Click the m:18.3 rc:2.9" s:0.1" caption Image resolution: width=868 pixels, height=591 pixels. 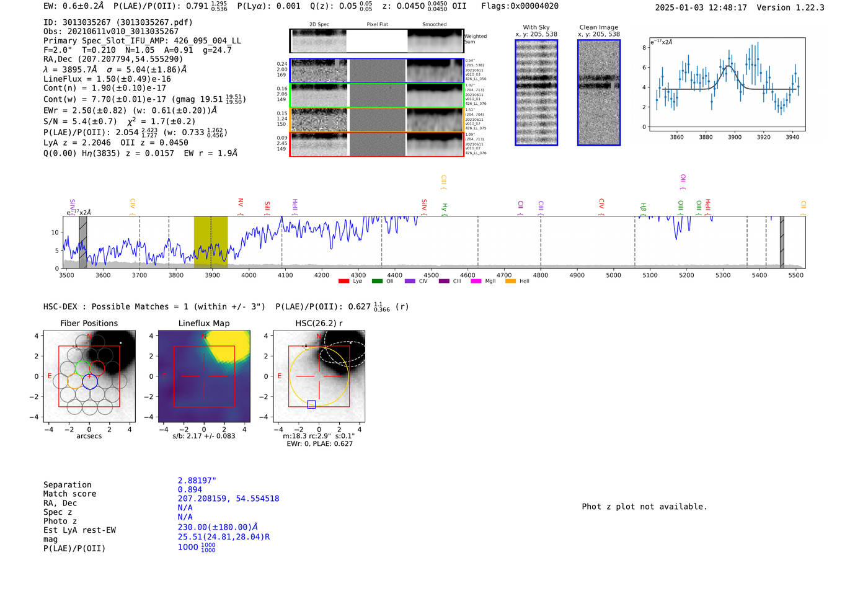point(319,436)
